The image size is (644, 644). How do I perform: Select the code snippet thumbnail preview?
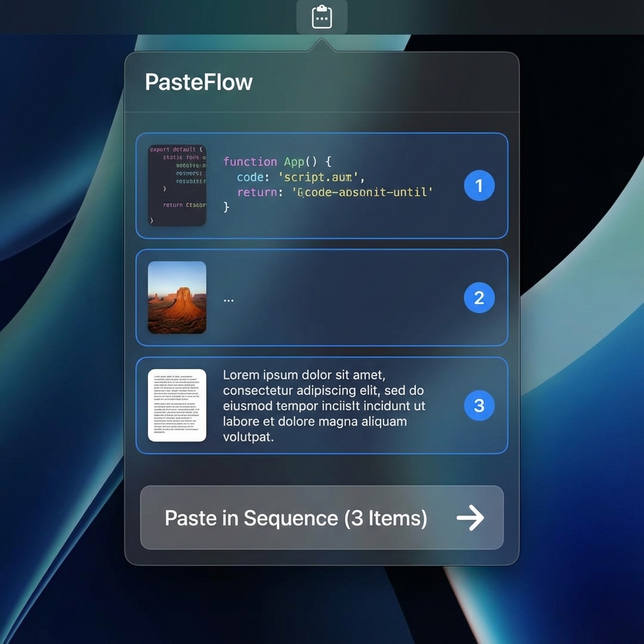point(177,184)
